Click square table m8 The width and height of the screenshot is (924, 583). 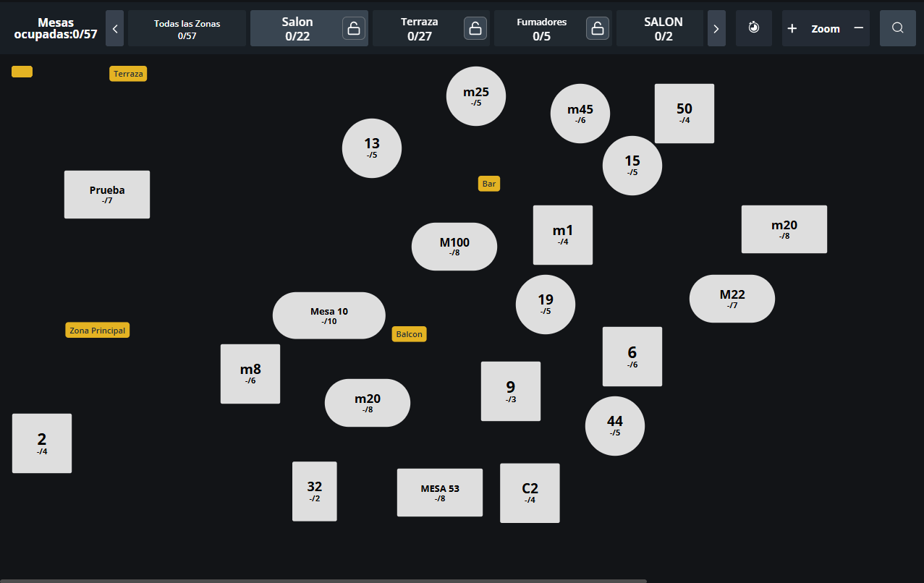(250, 374)
